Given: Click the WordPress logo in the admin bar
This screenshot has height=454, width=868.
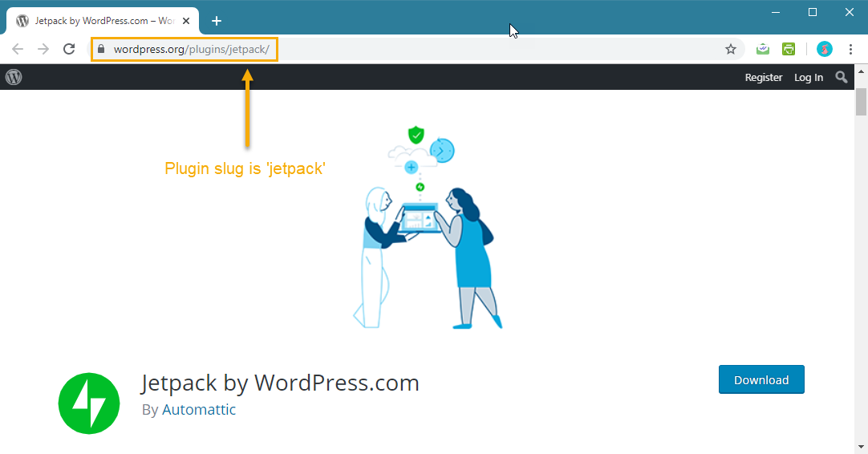Looking at the screenshot, I should click(x=14, y=77).
